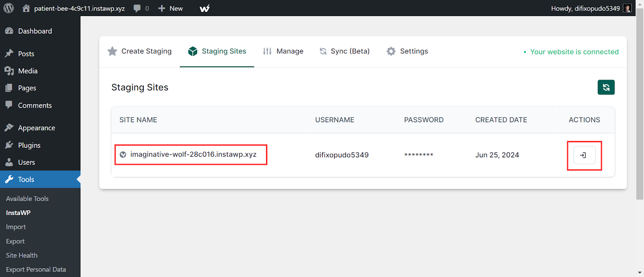Image resolution: width=644 pixels, height=277 pixels.
Task: Switch to the Staging Sites tab
Action: click(x=217, y=51)
